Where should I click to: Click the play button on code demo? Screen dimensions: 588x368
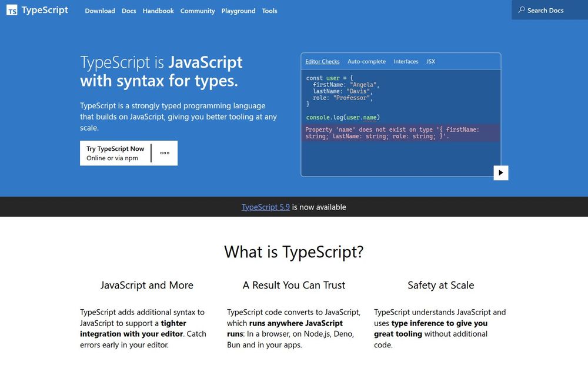tap(500, 173)
